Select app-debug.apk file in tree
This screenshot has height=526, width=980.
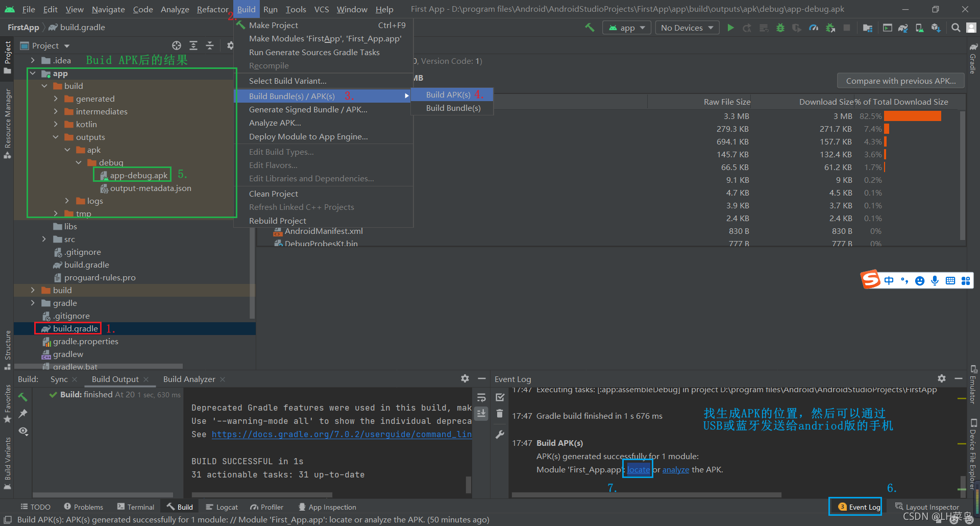134,175
